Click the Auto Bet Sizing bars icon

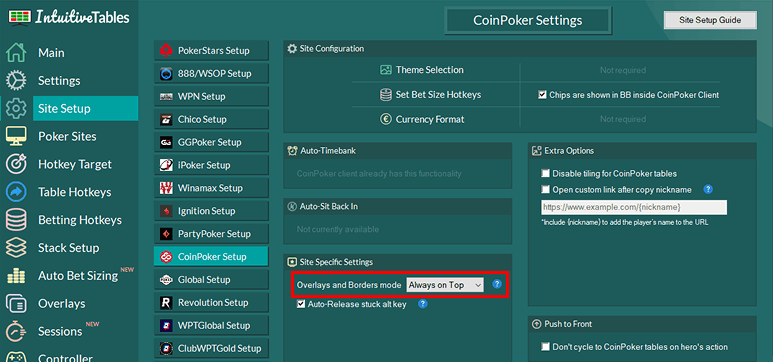click(x=16, y=275)
